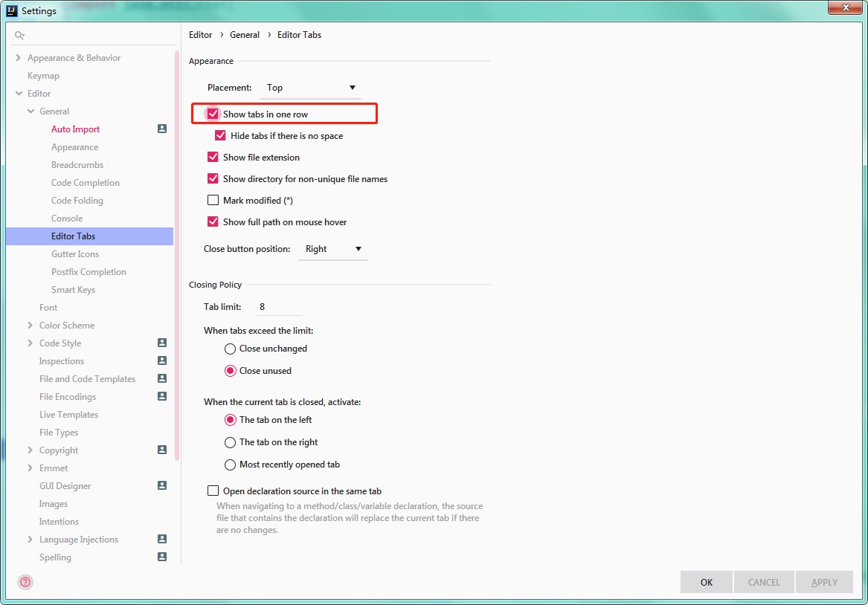Toggle the Show tabs in one row checkbox

[213, 114]
